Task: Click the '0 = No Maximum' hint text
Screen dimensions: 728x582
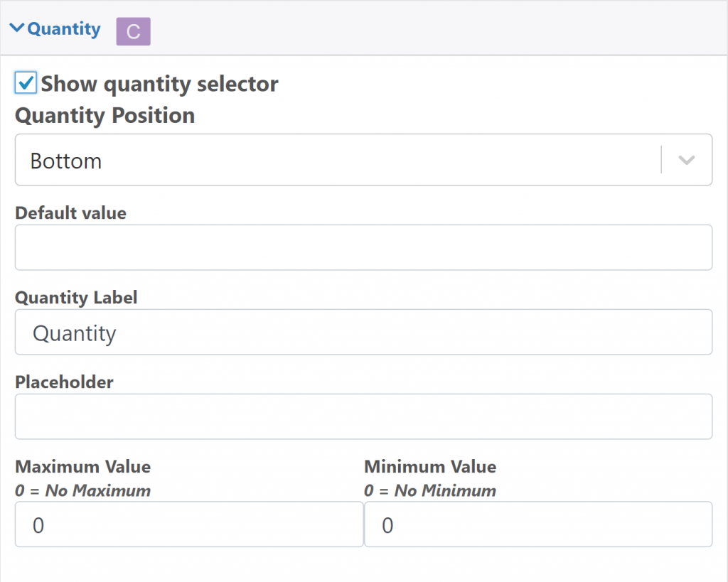Action: pos(82,490)
